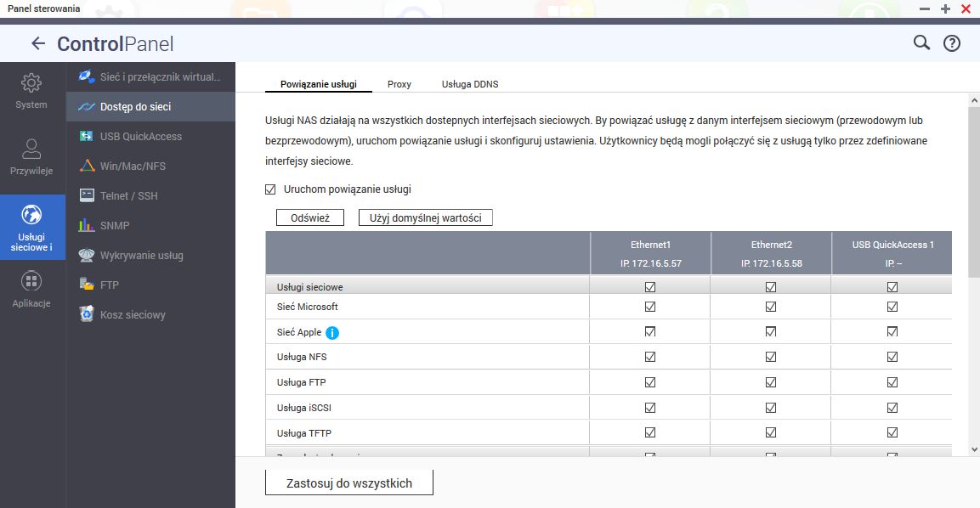The height and width of the screenshot is (508, 980).
Task: Click the Dostęp do sieci icon
Action: (86, 107)
